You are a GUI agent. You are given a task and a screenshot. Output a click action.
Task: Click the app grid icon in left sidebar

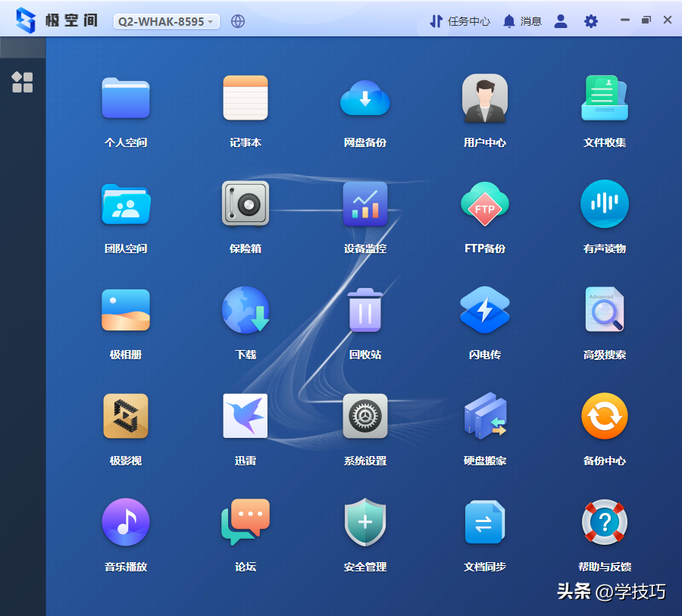23,83
